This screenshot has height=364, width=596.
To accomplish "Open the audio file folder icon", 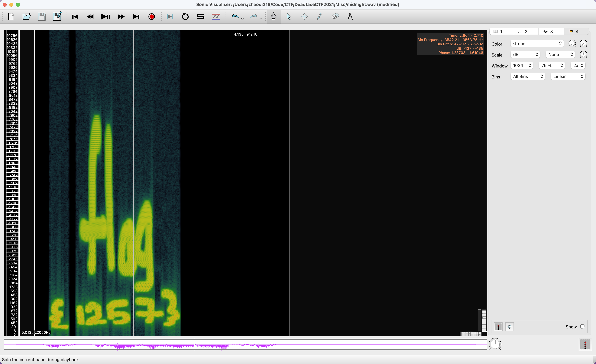I will pos(26,17).
